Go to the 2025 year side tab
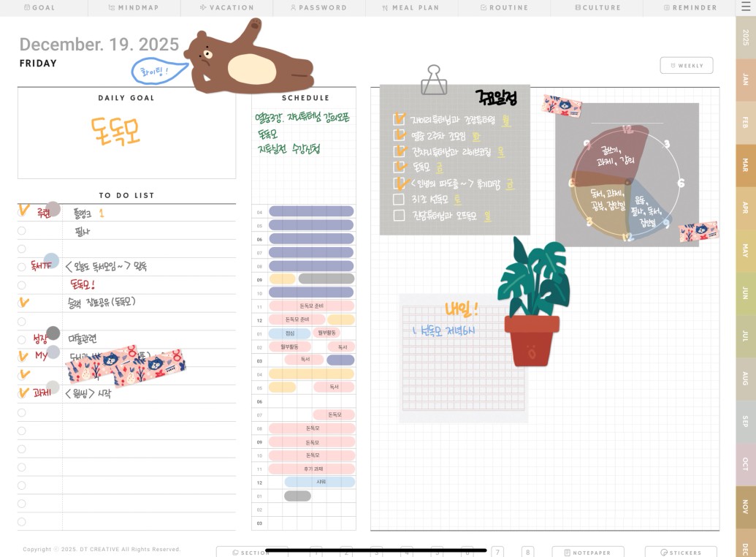The image size is (756, 557). [745, 37]
